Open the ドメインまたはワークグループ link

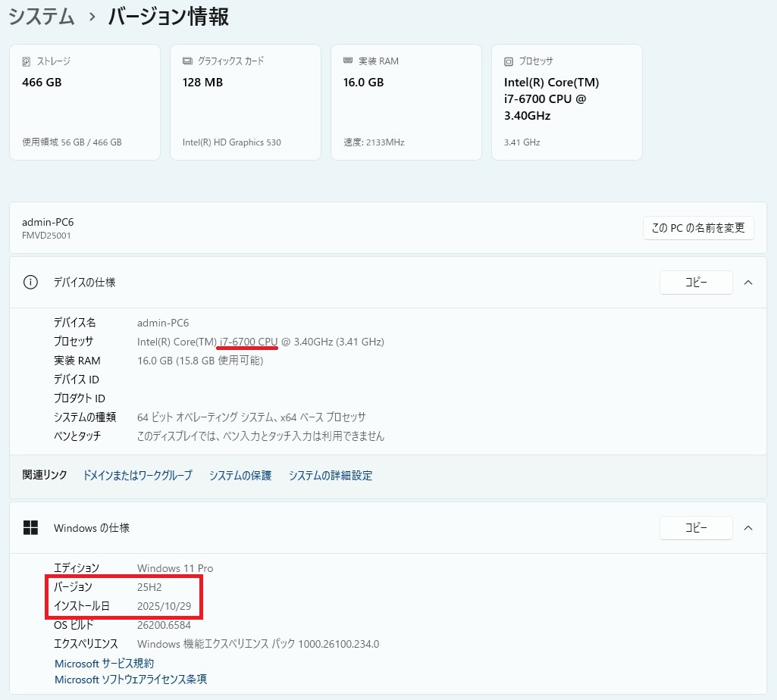point(137,476)
